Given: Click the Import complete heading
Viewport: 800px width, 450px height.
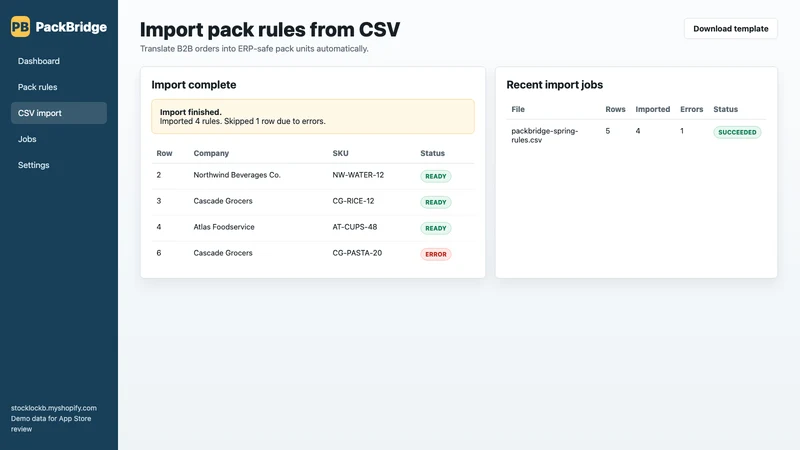Looking at the screenshot, I should tap(194, 85).
